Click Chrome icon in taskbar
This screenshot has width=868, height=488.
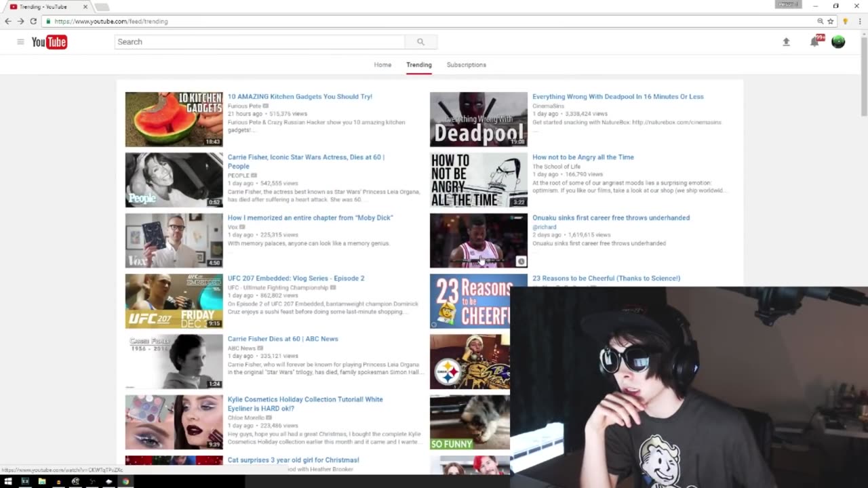pos(125,481)
